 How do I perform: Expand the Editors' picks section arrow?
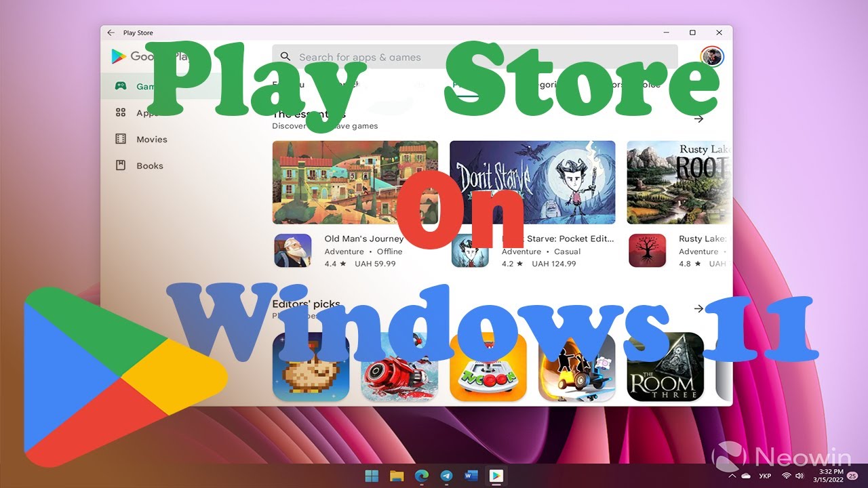click(699, 308)
